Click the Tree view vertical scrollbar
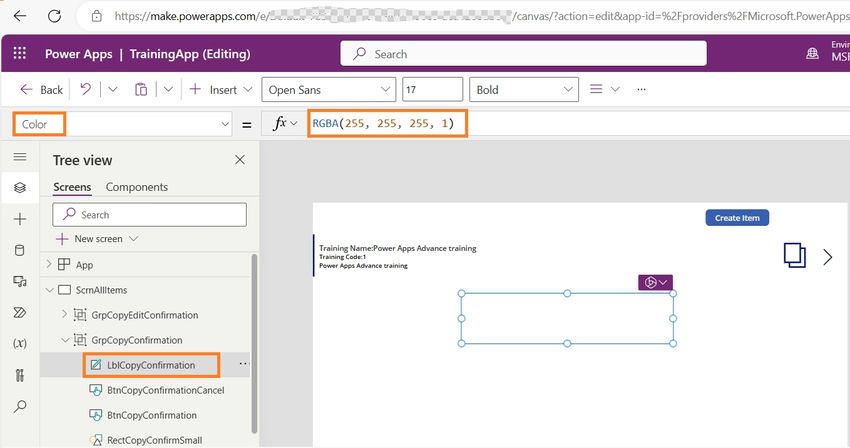 [254, 343]
